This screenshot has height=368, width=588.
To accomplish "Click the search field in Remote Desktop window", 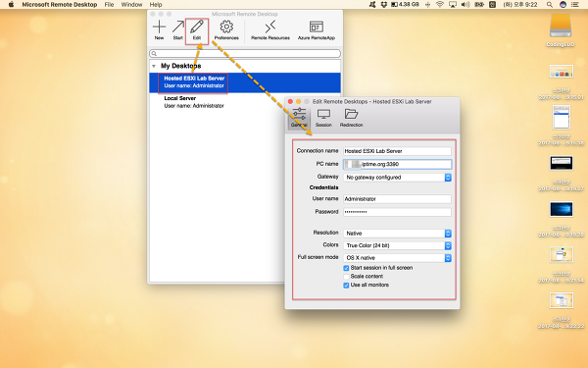I will [x=245, y=53].
